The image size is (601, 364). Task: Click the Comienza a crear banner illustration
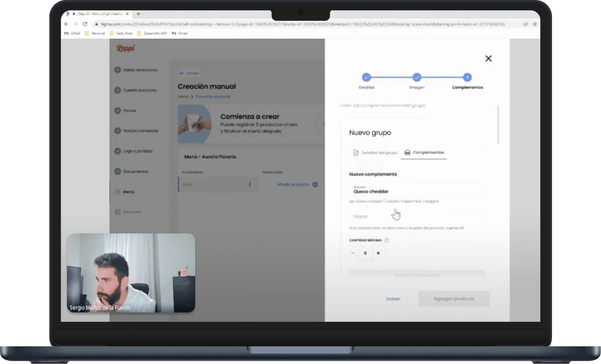click(x=195, y=124)
